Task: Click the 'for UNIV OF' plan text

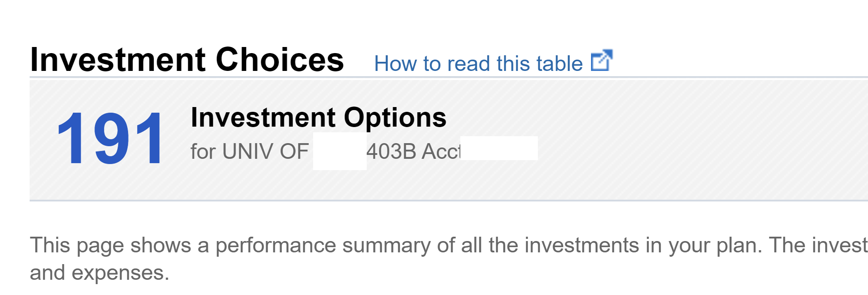Action: point(250,151)
